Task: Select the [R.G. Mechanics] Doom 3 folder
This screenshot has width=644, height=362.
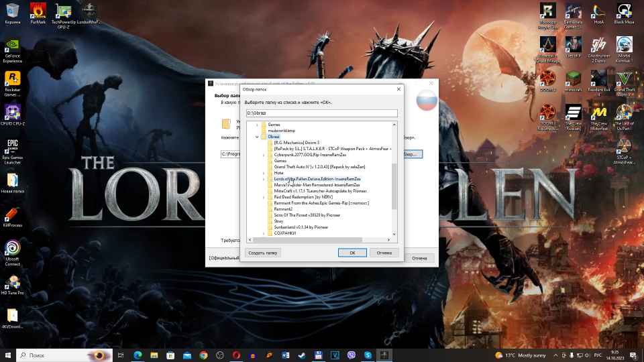Action: (297, 143)
